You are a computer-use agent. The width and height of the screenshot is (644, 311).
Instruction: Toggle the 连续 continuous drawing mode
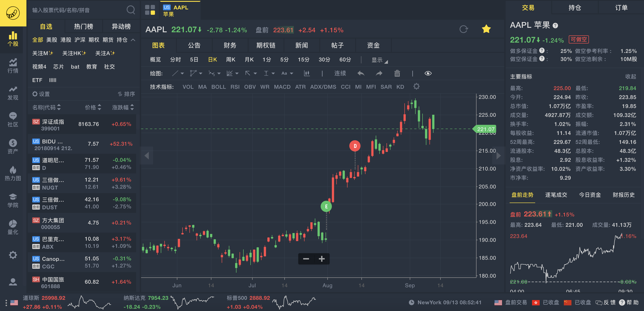point(340,73)
